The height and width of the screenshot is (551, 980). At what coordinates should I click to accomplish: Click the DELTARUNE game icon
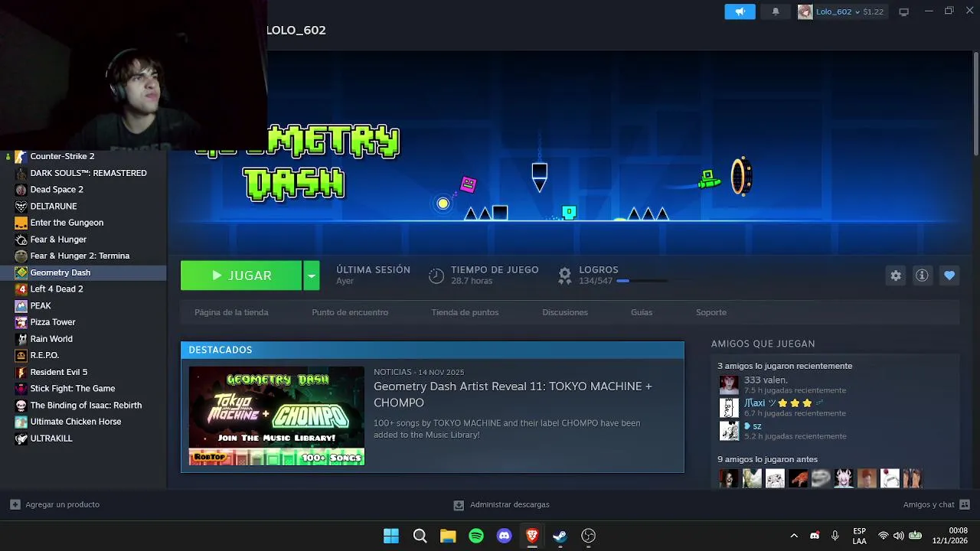(21, 207)
